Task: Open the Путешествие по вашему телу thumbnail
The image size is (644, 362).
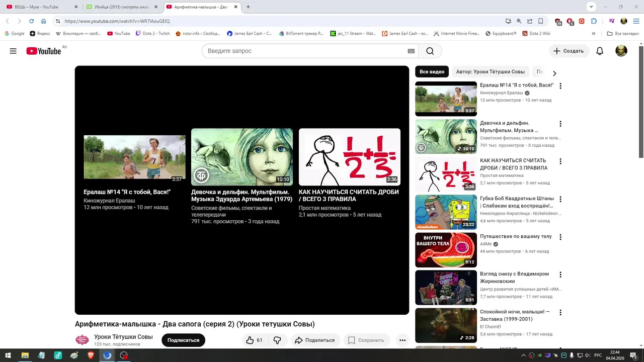Action: click(x=446, y=250)
